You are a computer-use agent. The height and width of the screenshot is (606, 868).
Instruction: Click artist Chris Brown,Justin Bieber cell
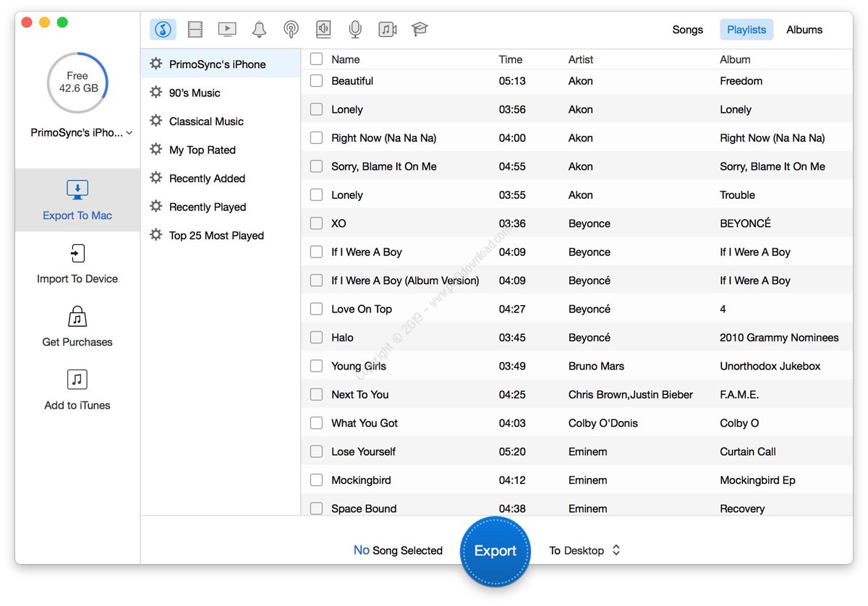coord(631,395)
